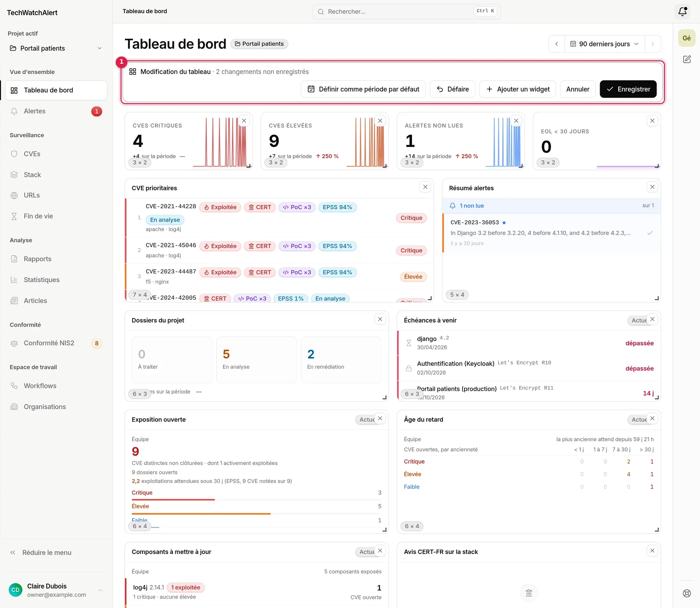Open the help lifebuoy icon
700x608 pixels.
pyautogui.click(x=687, y=593)
